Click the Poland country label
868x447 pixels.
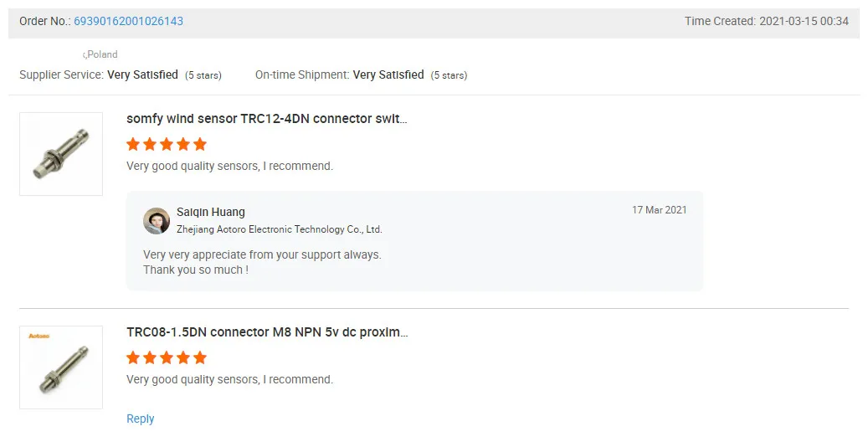pos(102,54)
